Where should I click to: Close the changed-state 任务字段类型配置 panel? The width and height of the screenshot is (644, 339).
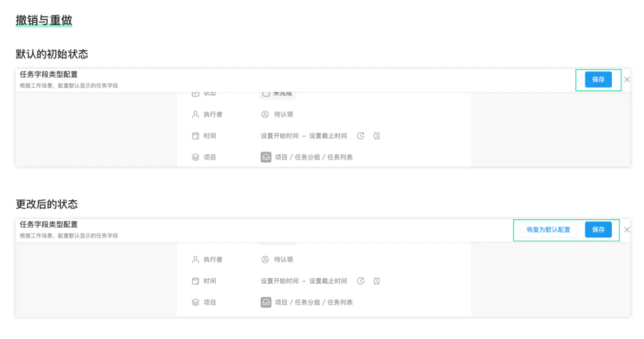pos(627,230)
